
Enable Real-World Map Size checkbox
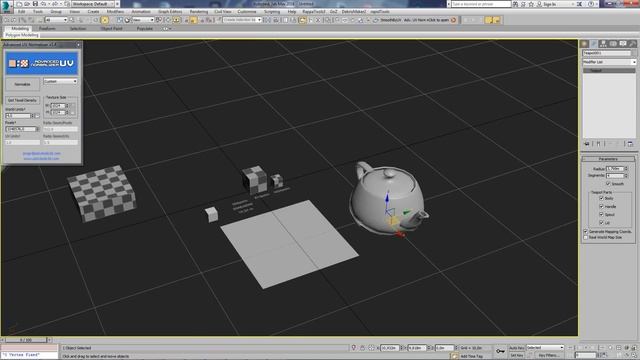point(586,237)
